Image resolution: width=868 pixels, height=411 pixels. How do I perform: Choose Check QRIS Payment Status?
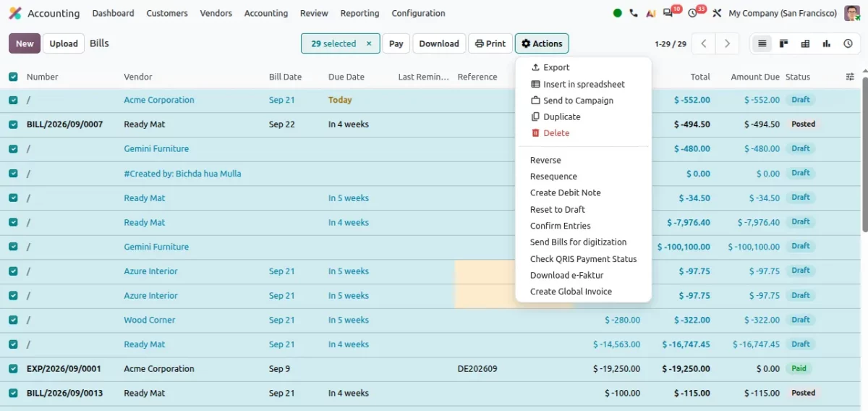(x=584, y=259)
